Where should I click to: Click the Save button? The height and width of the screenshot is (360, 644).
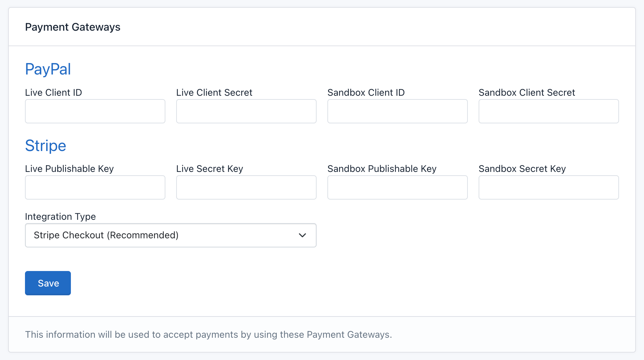point(48,283)
